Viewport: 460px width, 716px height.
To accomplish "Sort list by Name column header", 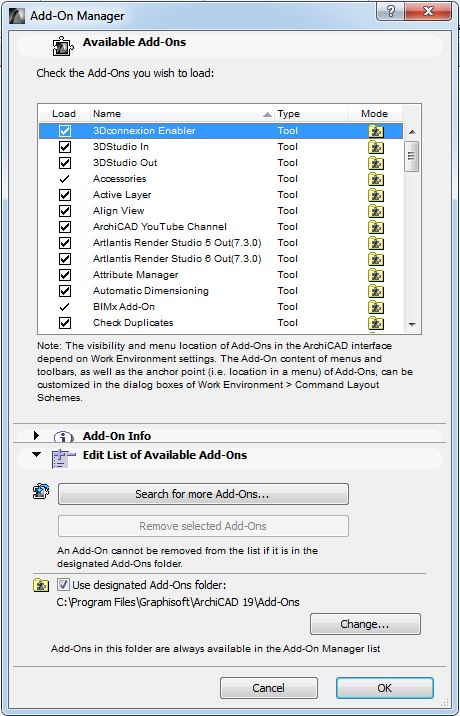I will pyautogui.click(x=182, y=114).
